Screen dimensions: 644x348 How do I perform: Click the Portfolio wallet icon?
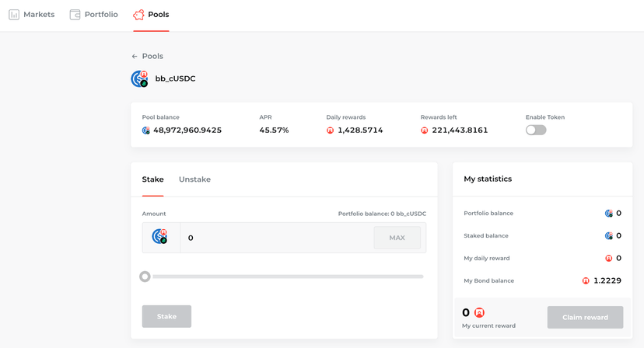[75, 15]
